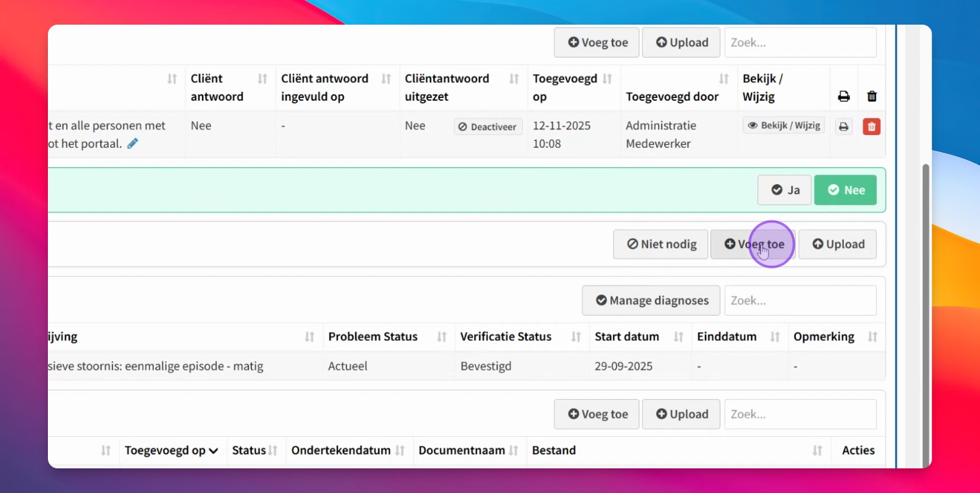Print the Administratie Medewerker row

pyautogui.click(x=844, y=127)
